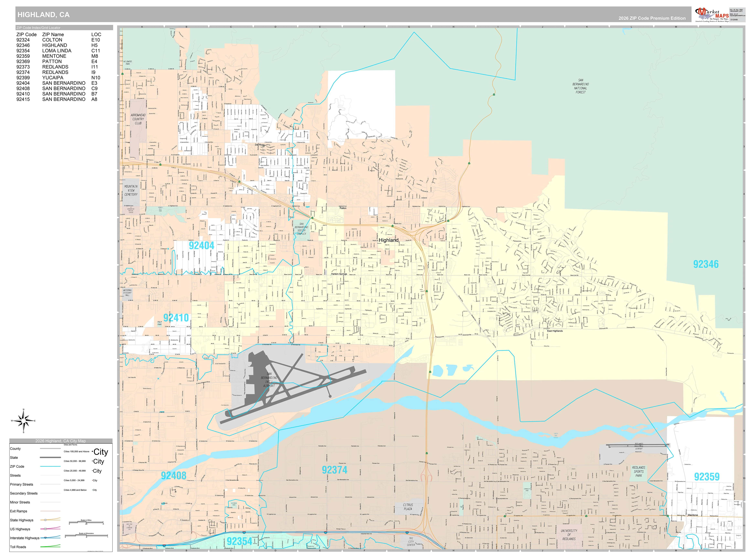Click the large 92404 label on the map
Screen dimensions: 756x559
click(201, 246)
